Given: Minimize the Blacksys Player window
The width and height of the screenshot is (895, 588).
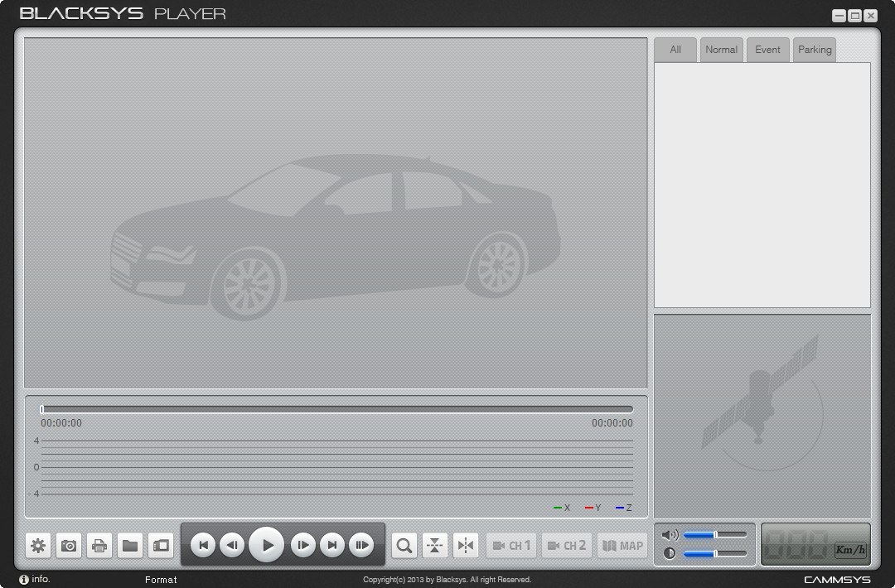Looking at the screenshot, I should [x=839, y=16].
